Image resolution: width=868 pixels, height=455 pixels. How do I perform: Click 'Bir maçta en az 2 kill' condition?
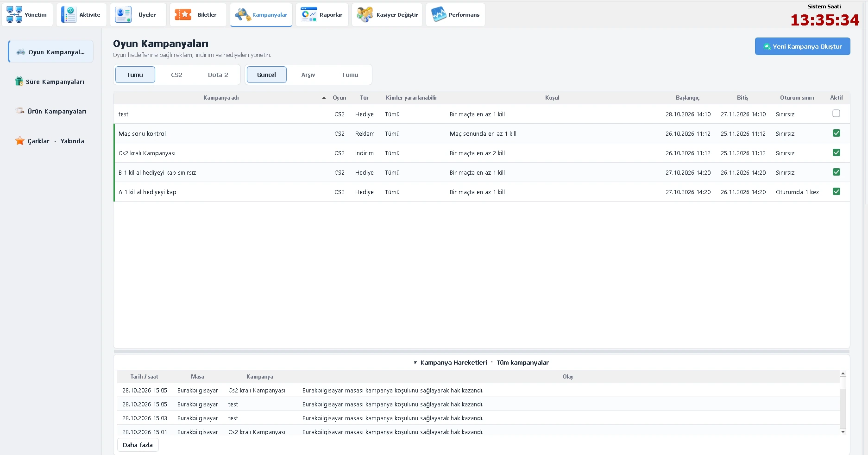tap(477, 153)
